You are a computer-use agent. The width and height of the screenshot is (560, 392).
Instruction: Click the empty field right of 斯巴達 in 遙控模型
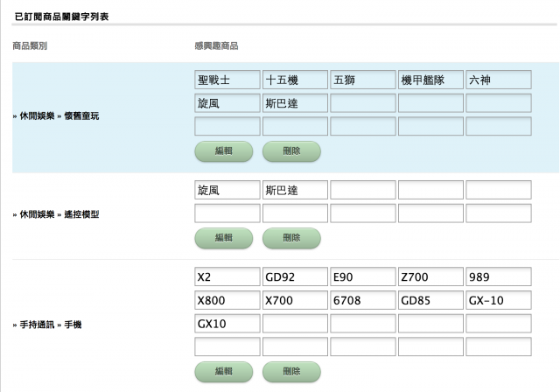(363, 190)
